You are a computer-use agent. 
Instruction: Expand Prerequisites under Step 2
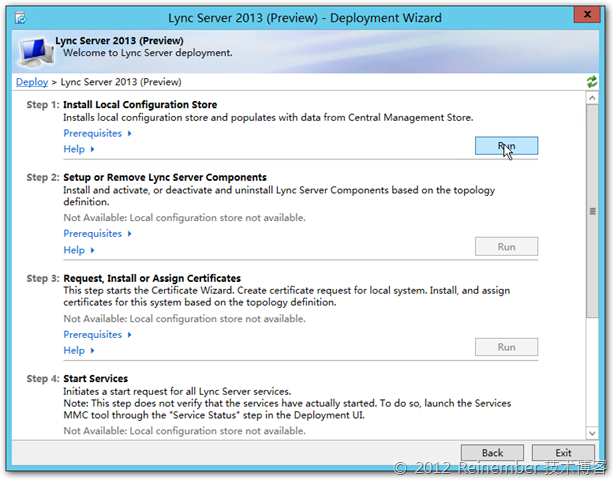[x=97, y=234]
